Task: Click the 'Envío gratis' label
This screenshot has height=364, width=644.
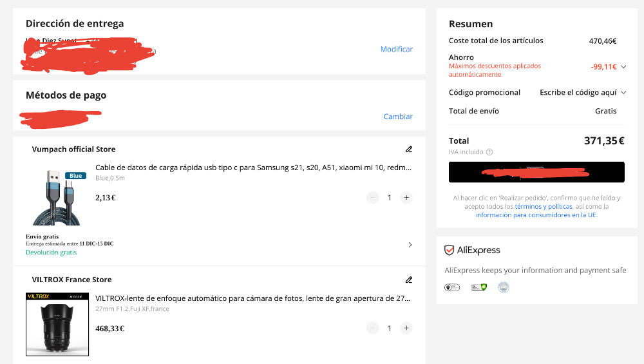Action: click(x=43, y=236)
